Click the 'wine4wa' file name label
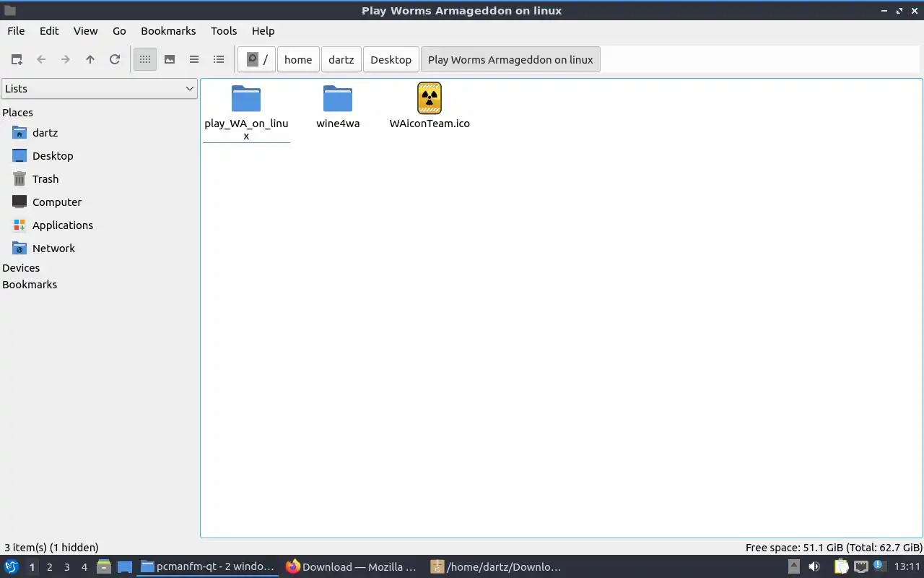 [338, 124]
